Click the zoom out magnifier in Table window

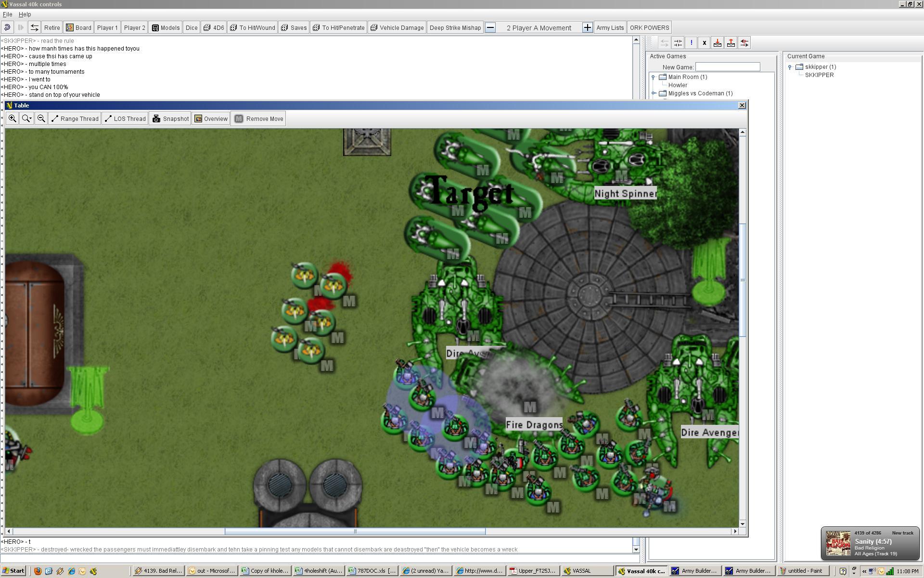click(41, 118)
